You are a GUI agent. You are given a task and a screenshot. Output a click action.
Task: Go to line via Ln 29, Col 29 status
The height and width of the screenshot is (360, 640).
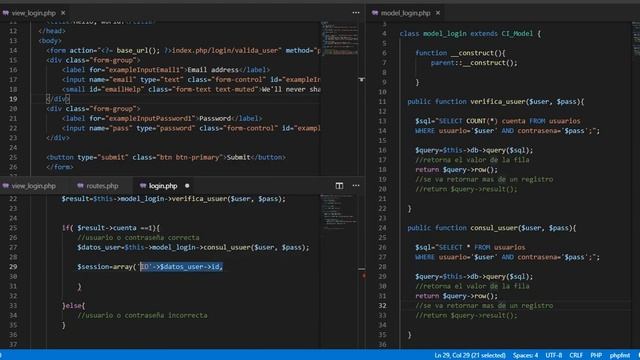470,355
